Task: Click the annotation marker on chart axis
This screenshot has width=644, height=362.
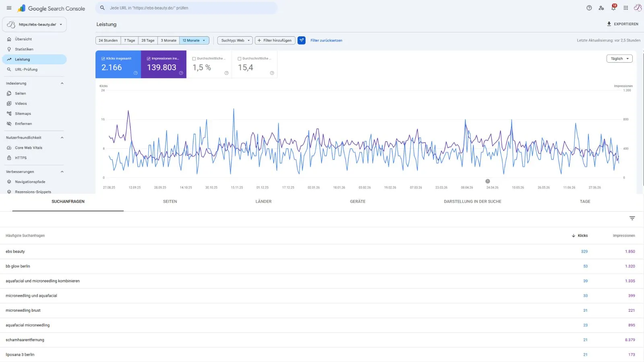Action: (487, 181)
